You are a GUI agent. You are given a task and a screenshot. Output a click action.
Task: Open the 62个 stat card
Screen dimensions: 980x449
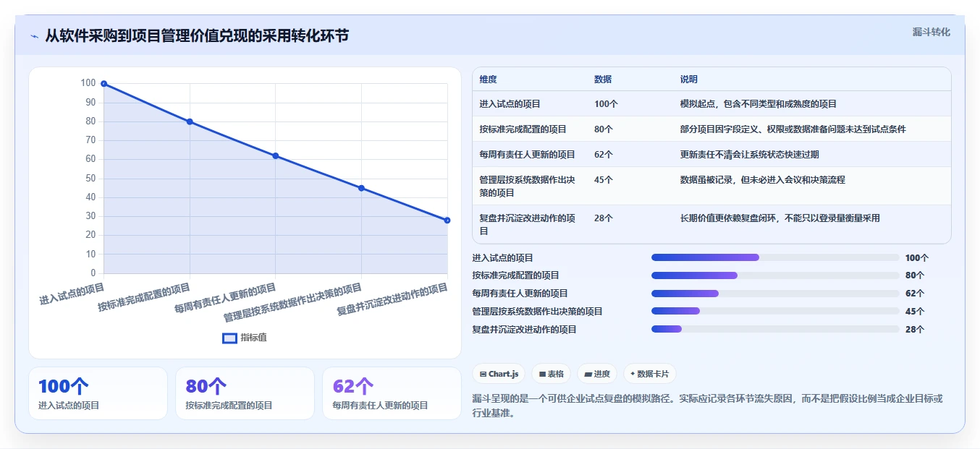[392, 393]
